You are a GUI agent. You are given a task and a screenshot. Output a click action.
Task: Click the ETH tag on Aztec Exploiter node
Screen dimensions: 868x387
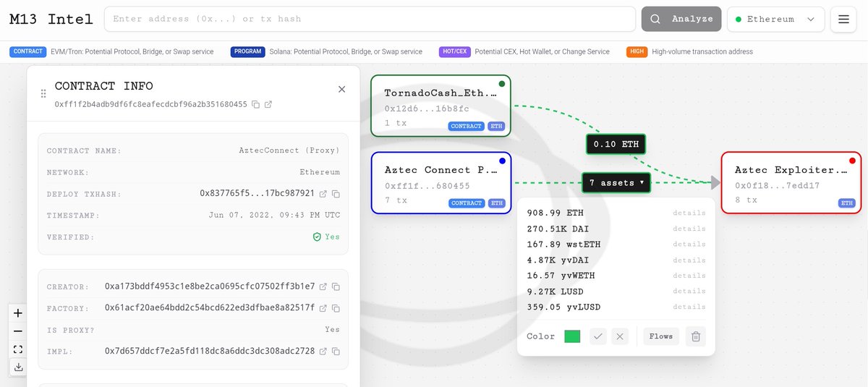pos(846,203)
